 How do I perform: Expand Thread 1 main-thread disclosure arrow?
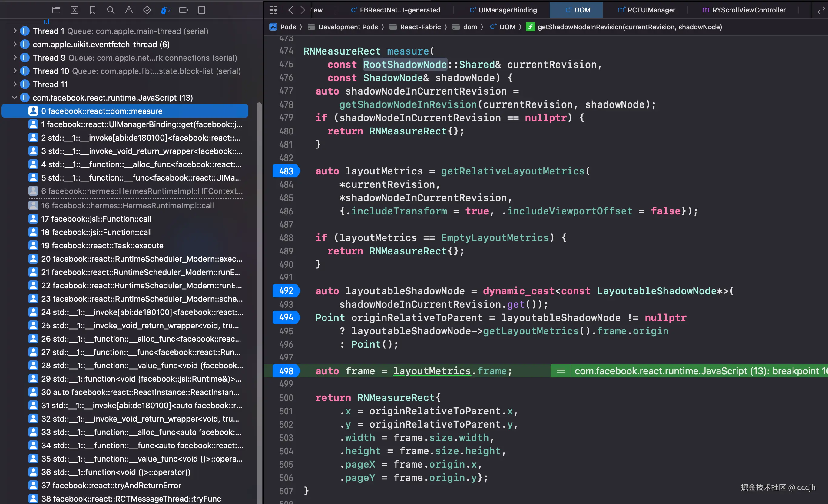(x=15, y=31)
